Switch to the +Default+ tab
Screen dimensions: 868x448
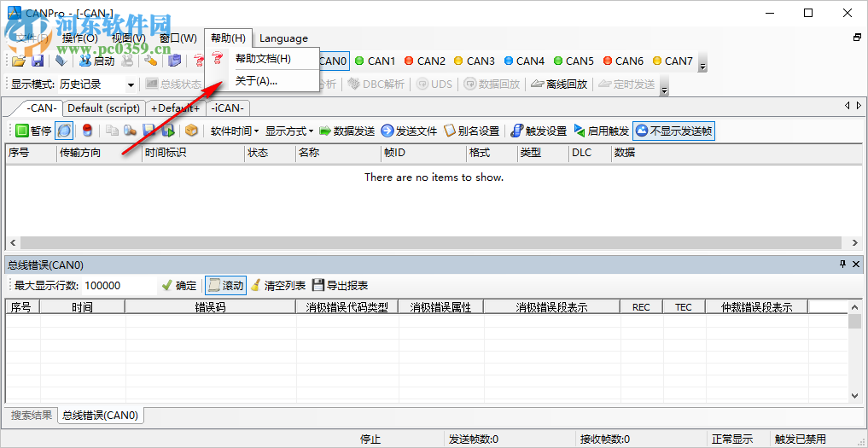click(175, 108)
